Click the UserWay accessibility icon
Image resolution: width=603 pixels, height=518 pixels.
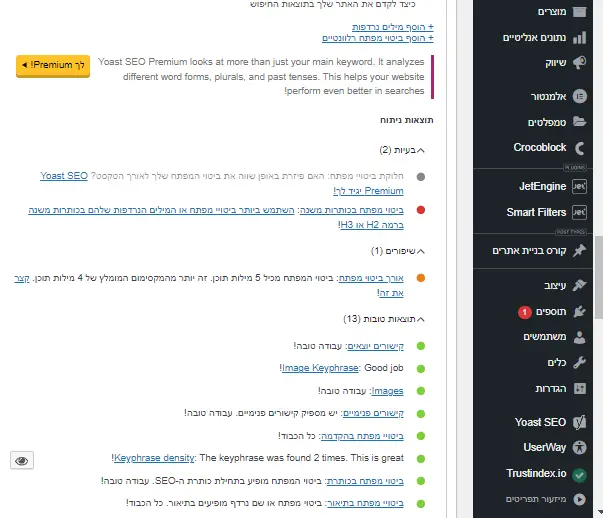click(580, 448)
